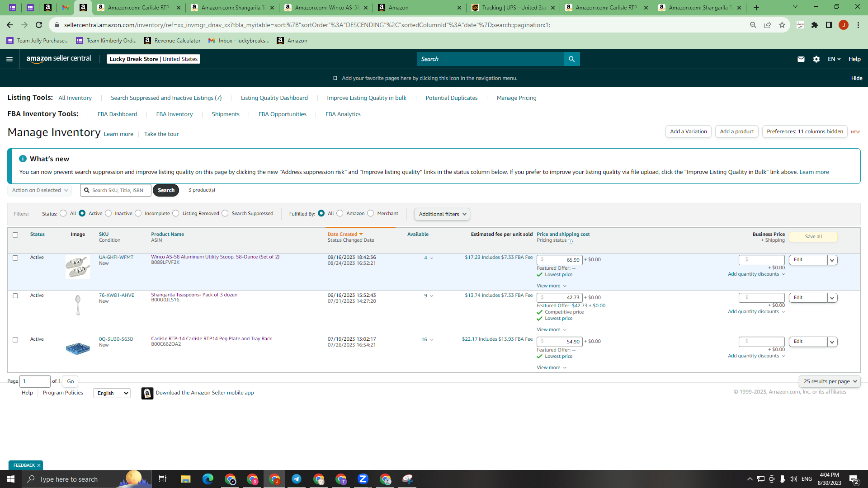Screen dimensions: 868x488
Task: Expand the Additional filters dropdown
Action: [x=442, y=214]
